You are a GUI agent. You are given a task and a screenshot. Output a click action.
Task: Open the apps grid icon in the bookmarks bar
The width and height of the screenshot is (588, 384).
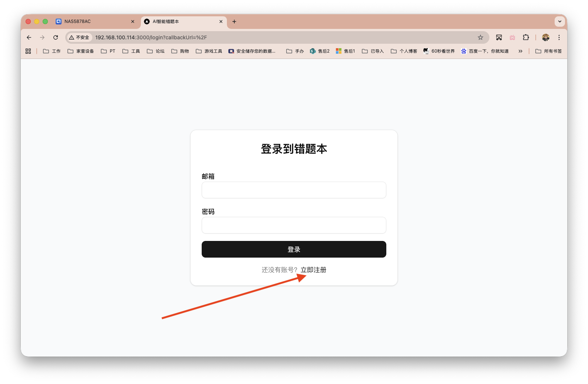tap(28, 51)
